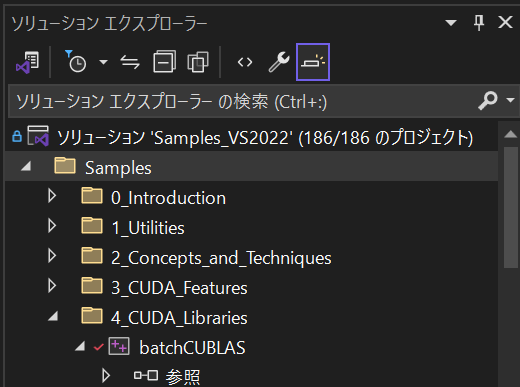The image size is (520, 387).
Task: Click the Solution Explorer search field
Action: [x=242, y=101]
